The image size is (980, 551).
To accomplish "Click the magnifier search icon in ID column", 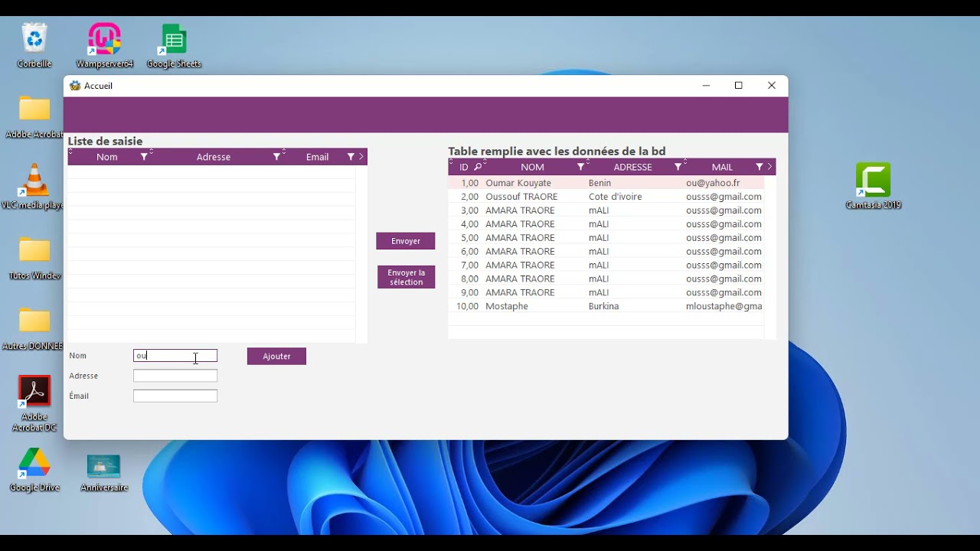I will [478, 167].
